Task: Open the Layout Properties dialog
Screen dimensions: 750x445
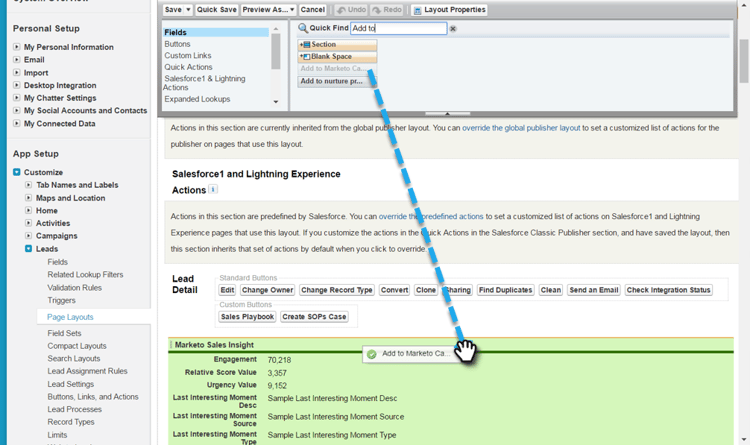Action: tap(449, 10)
